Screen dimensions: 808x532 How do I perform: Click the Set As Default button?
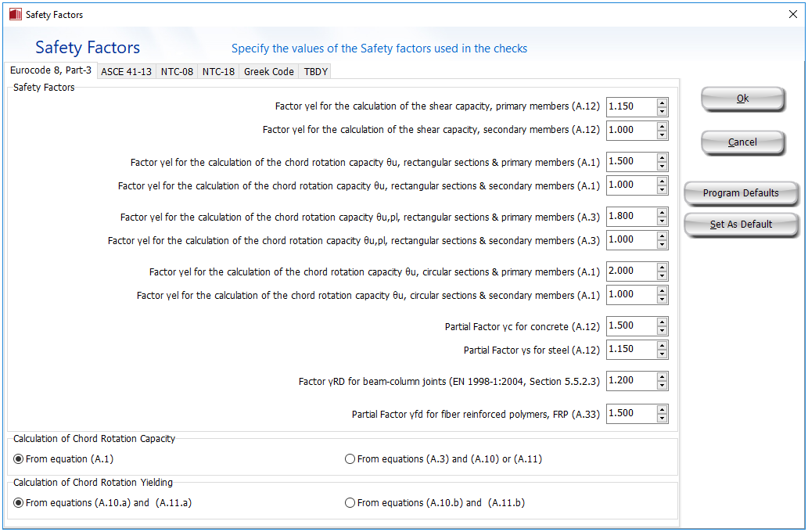tap(741, 225)
